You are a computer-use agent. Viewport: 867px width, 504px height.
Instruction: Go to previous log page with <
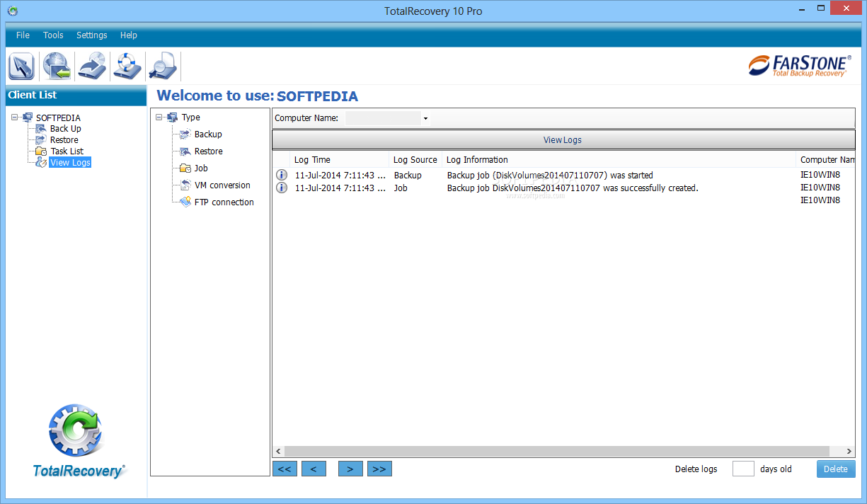coord(314,469)
